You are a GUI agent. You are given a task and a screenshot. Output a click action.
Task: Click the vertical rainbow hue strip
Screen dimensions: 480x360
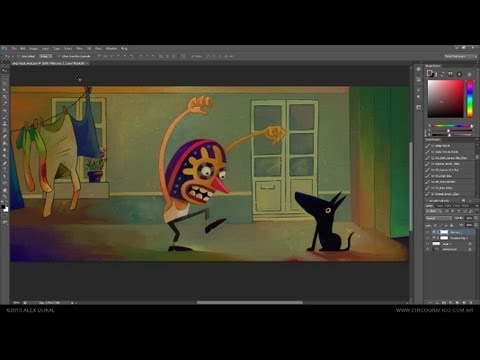(x=470, y=99)
